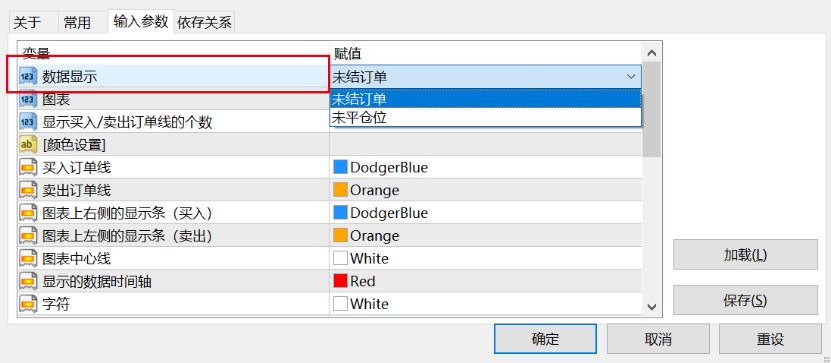Screen dimensions: 831x363
Task: Click the 买入订单线 color parameter icon
Action: (x=28, y=167)
